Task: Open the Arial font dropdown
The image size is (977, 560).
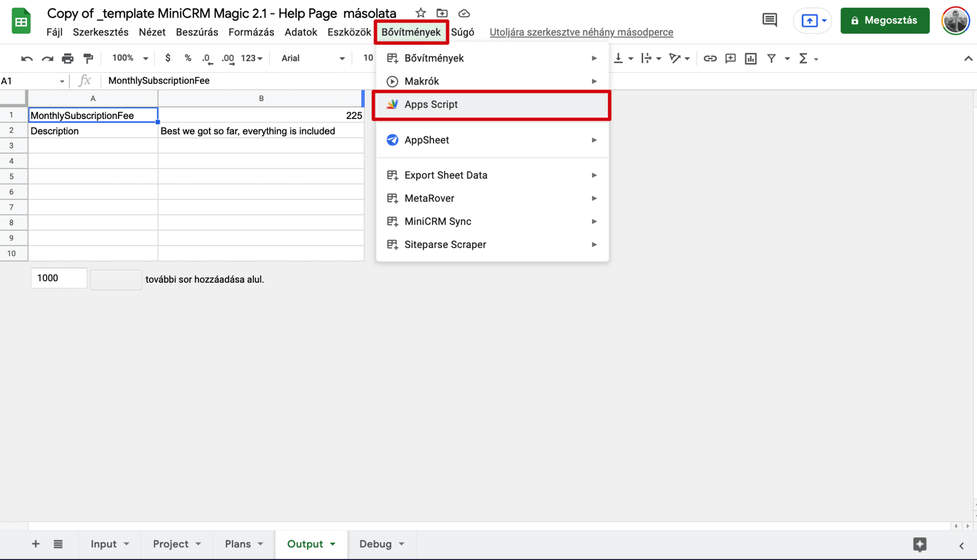Action: click(312, 58)
